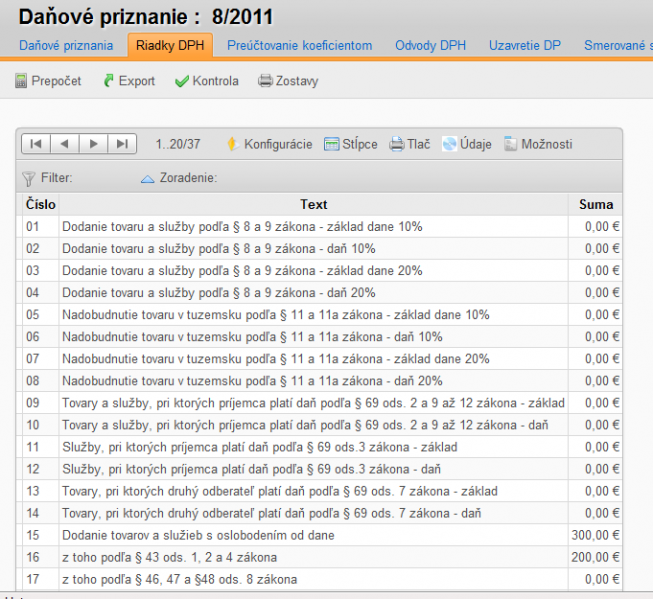
Task: Switch to Uzavretie DP tab
Action: click(x=525, y=45)
